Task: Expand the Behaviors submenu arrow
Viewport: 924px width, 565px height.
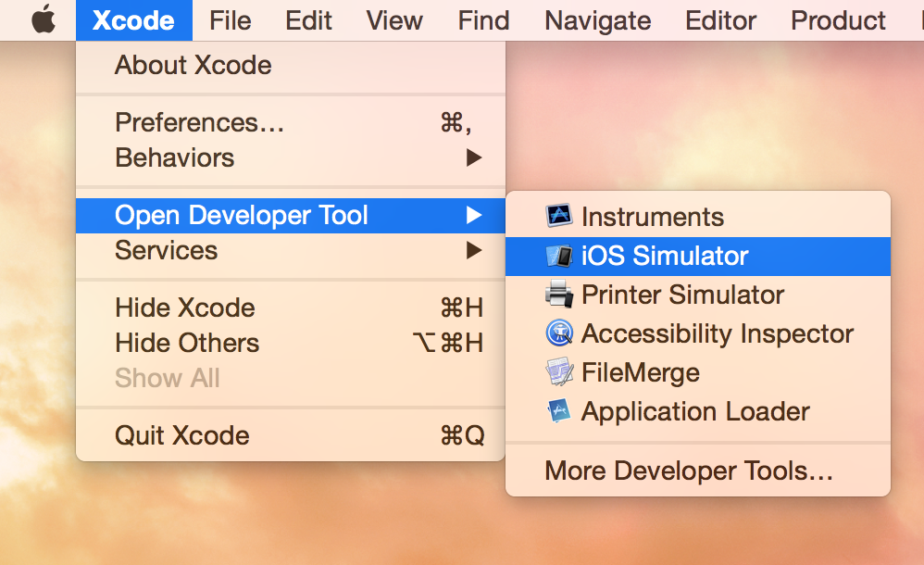Action: click(x=474, y=157)
